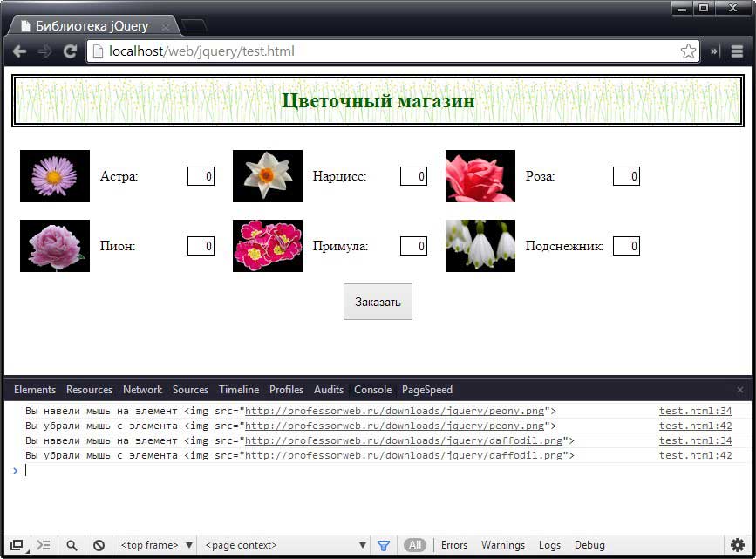Filter console by Logs

tap(549, 546)
